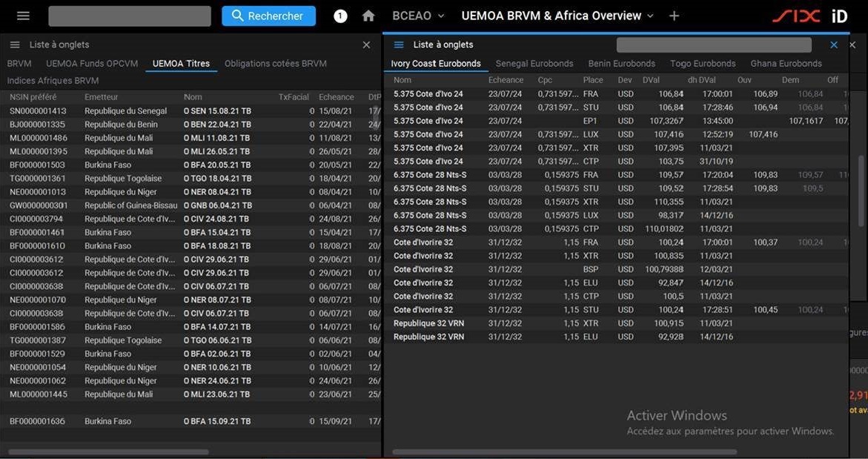Sort by dh DVal column header
868x459 pixels.
(701, 80)
